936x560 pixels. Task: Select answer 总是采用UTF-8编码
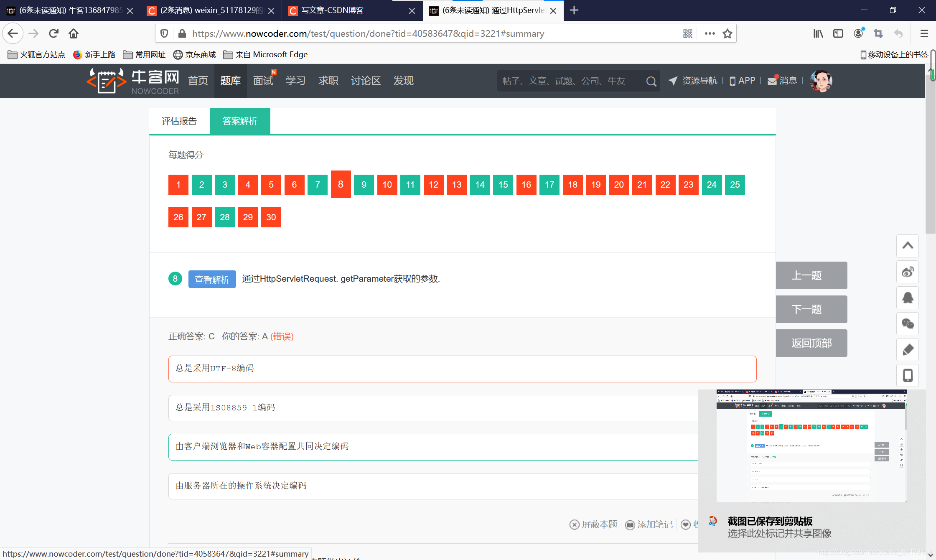pos(463,369)
